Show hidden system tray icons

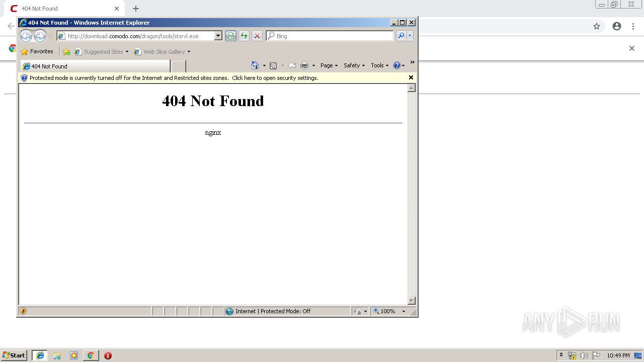point(561,355)
